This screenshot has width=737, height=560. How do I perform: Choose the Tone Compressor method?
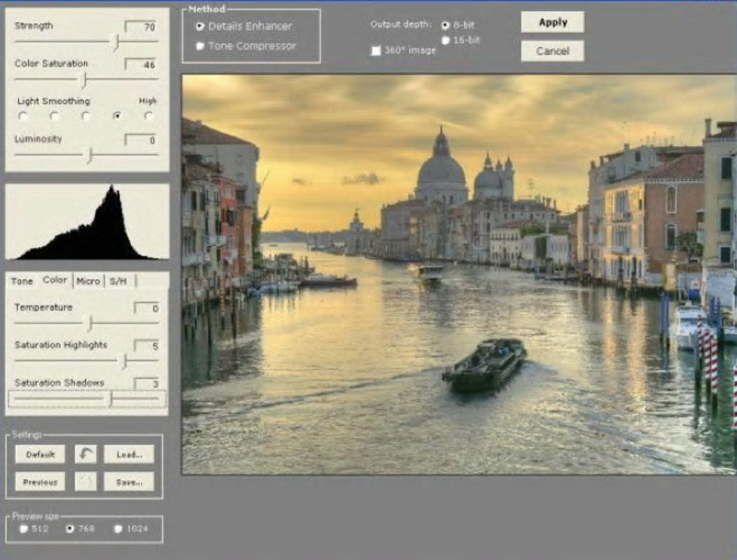pos(200,46)
